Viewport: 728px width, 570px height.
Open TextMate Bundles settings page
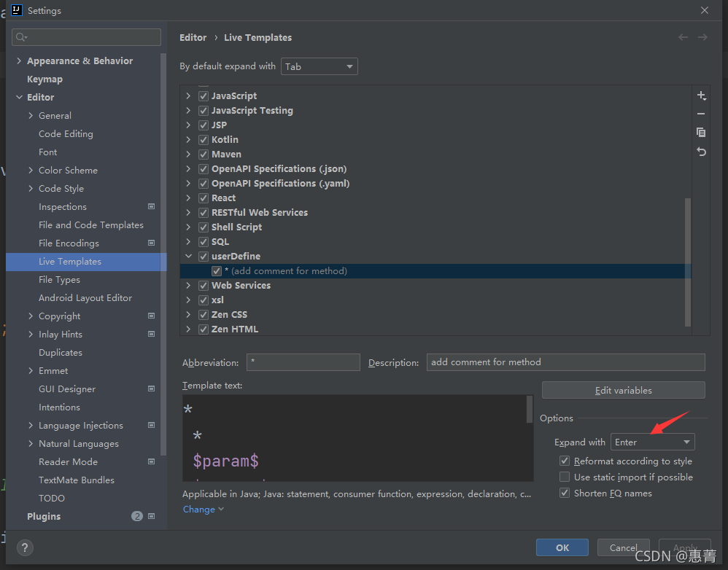77,480
